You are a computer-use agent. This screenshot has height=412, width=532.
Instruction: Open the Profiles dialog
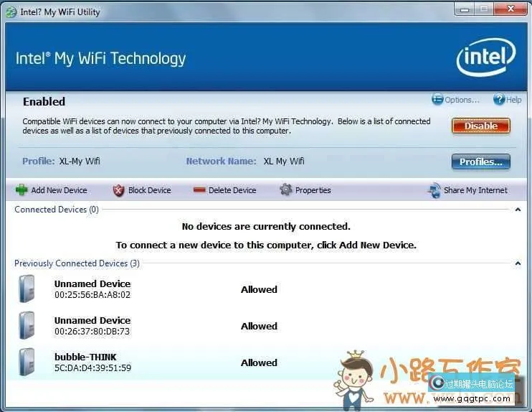480,161
